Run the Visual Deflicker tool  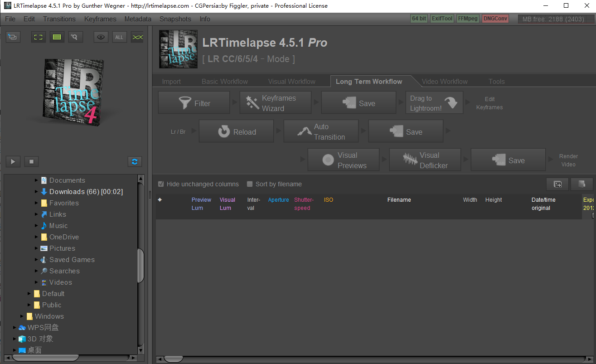click(x=425, y=160)
